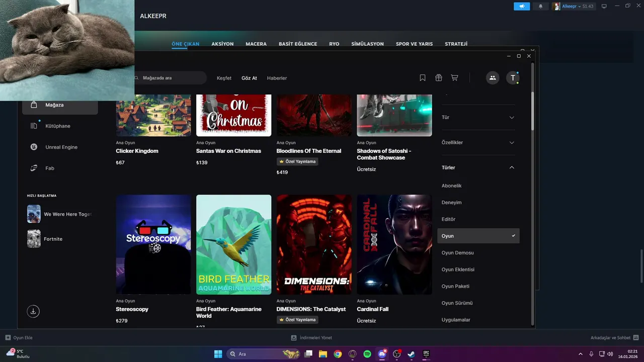This screenshot has height=362, width=644.
Task: Switch to Göz At tab
Action: (x=249, y=78)
